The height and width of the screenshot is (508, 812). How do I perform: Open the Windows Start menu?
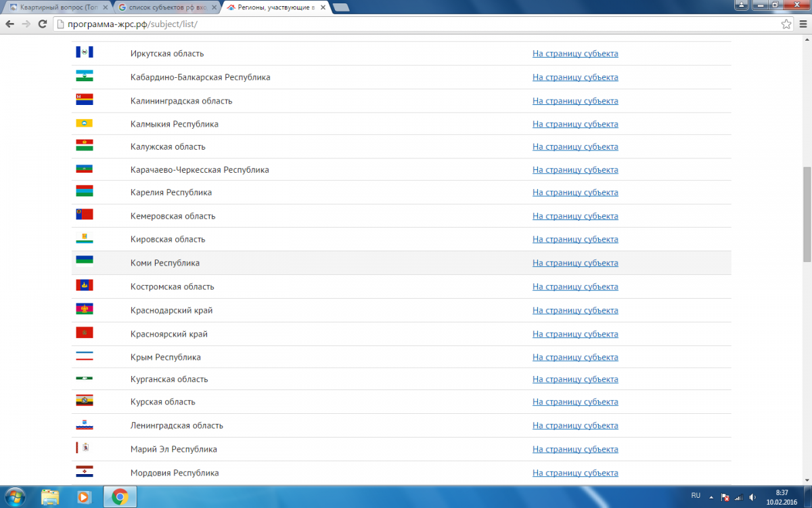point(15,496)
